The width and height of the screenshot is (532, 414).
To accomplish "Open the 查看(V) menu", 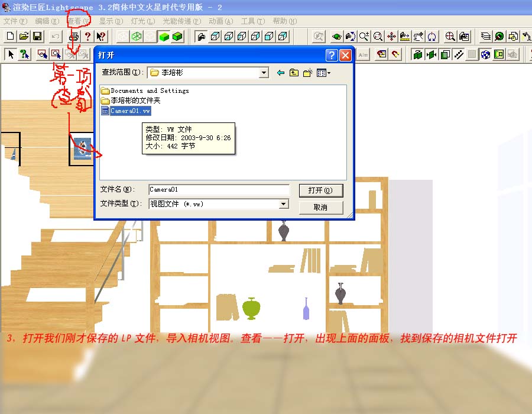I will pos(79,21).
